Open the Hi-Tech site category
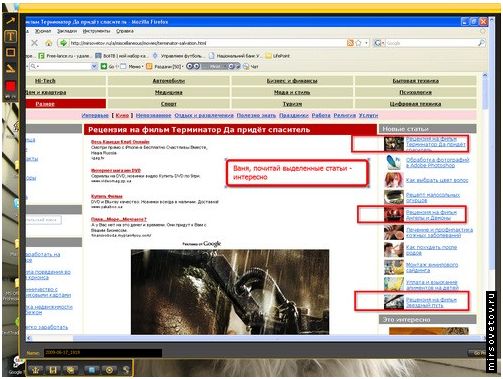503x379 pixels. [x=45, y=81]
